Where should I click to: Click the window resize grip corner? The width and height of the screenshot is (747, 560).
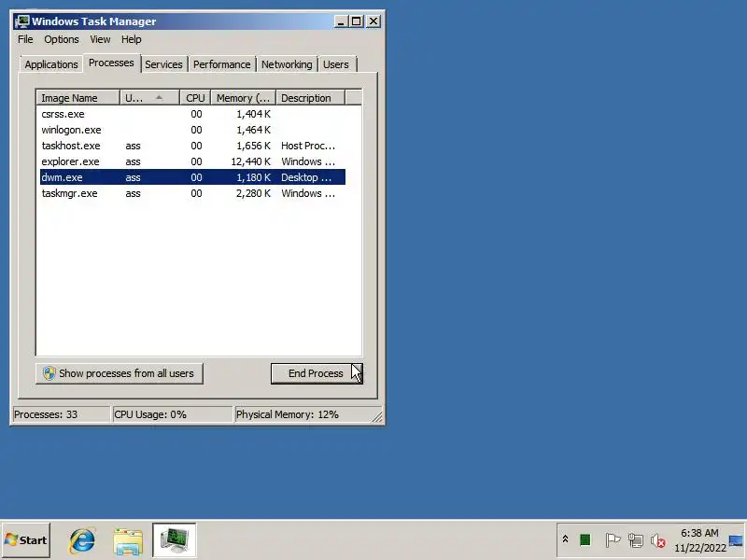point(377,417)
